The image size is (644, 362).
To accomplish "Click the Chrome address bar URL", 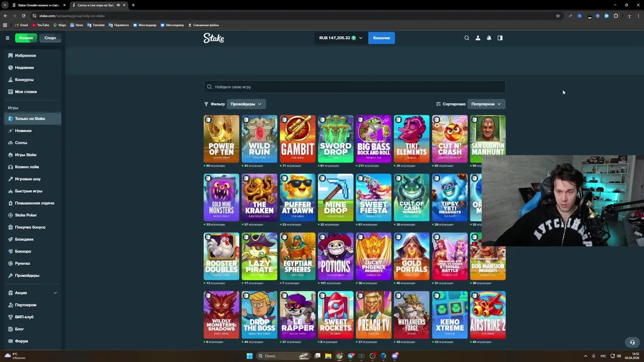I will (x=72, y=16).
